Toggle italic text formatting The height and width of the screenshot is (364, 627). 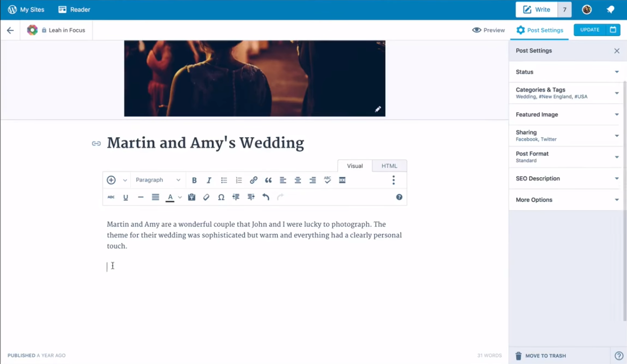(209, 180)
